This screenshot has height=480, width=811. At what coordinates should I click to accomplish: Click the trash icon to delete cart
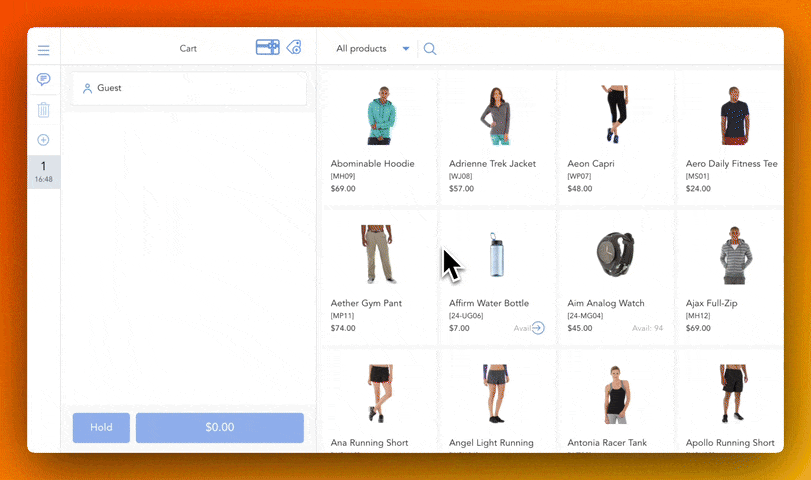click(x=43, y=110)
